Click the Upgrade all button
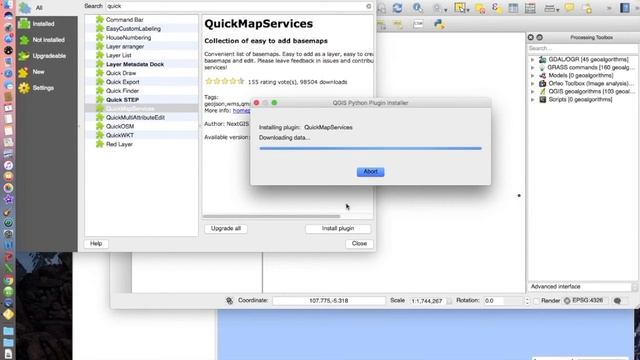The height and width of the screenshot is (360, 640). [226, 229]
